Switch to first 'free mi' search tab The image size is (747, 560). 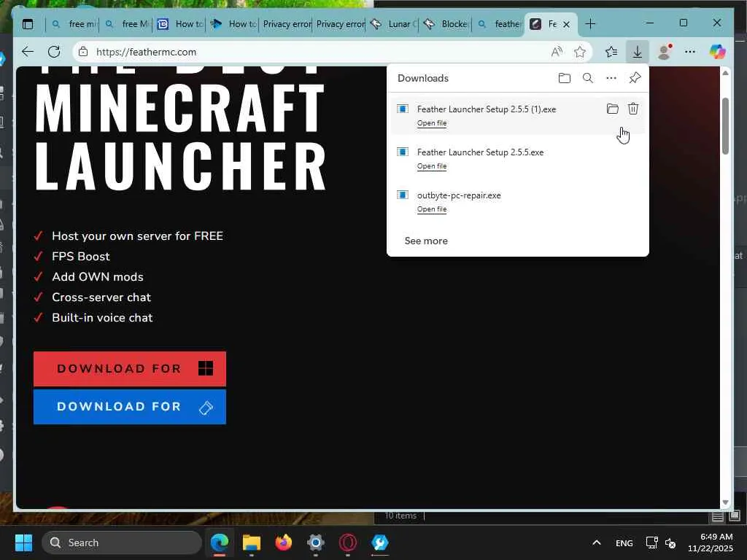point(72,24)
